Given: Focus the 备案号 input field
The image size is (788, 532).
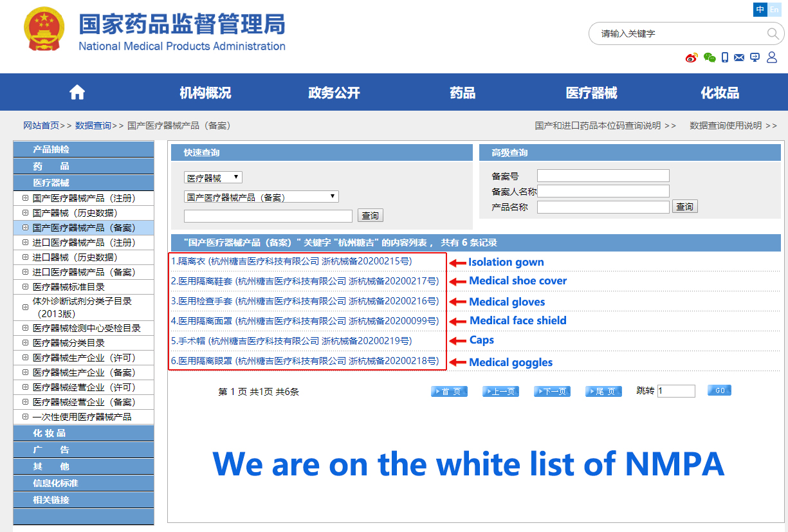Looking at the screenshot, I should (603, 176).
